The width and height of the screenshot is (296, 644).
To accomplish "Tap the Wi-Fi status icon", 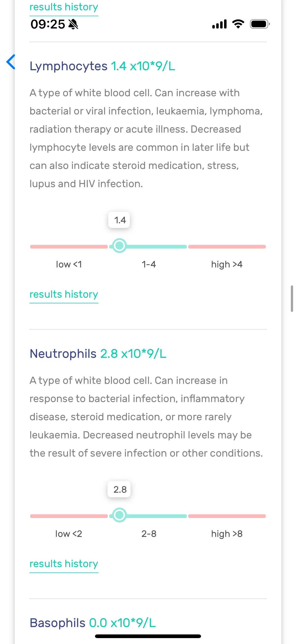I will click(238, 24).
